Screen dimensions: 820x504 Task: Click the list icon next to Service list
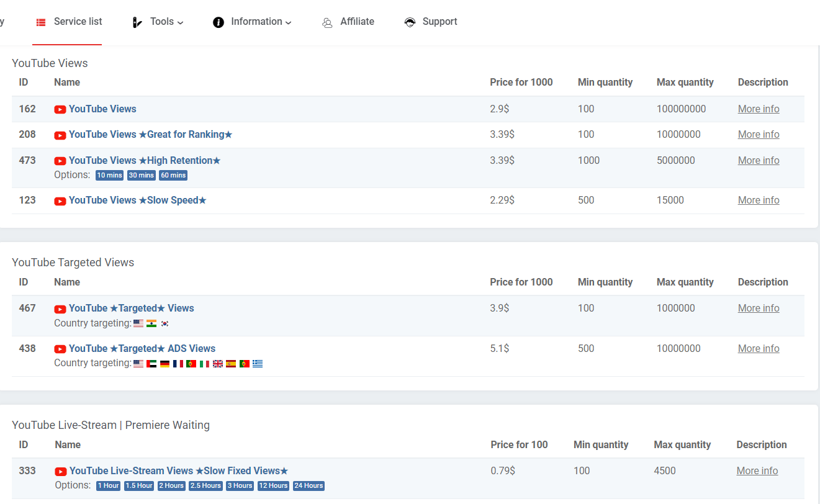[41, 21]
